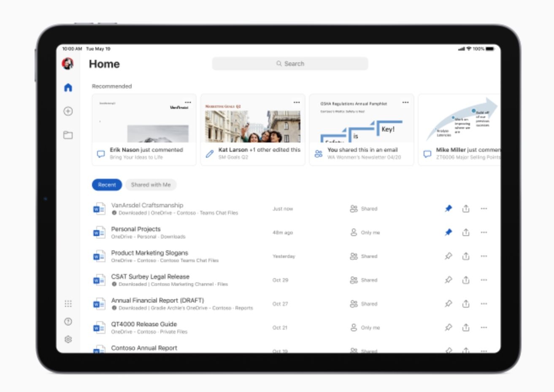The width and height of the screenshot is (554, 392).
Task: Click the shared people icon on You shared card
Action: click(x=319, y=154)
